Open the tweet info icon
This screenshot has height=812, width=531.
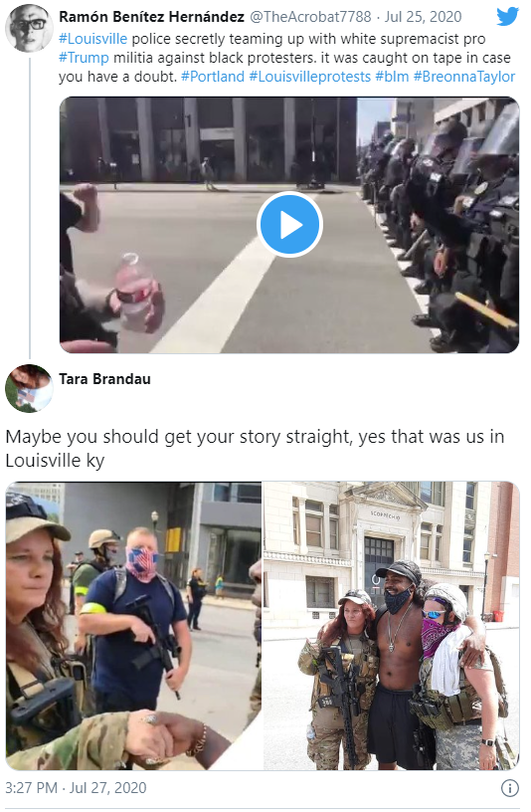[x=510, y=788]
